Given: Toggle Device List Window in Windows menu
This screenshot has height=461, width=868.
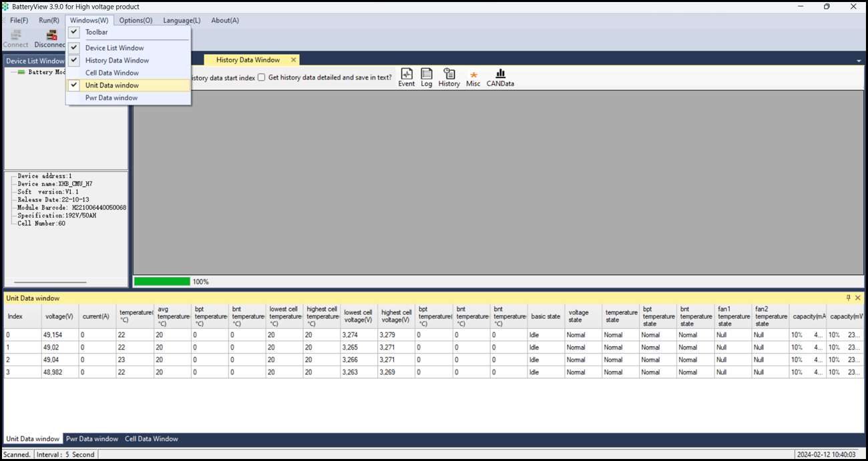Looking at the screenshot, I should point(128,48).
